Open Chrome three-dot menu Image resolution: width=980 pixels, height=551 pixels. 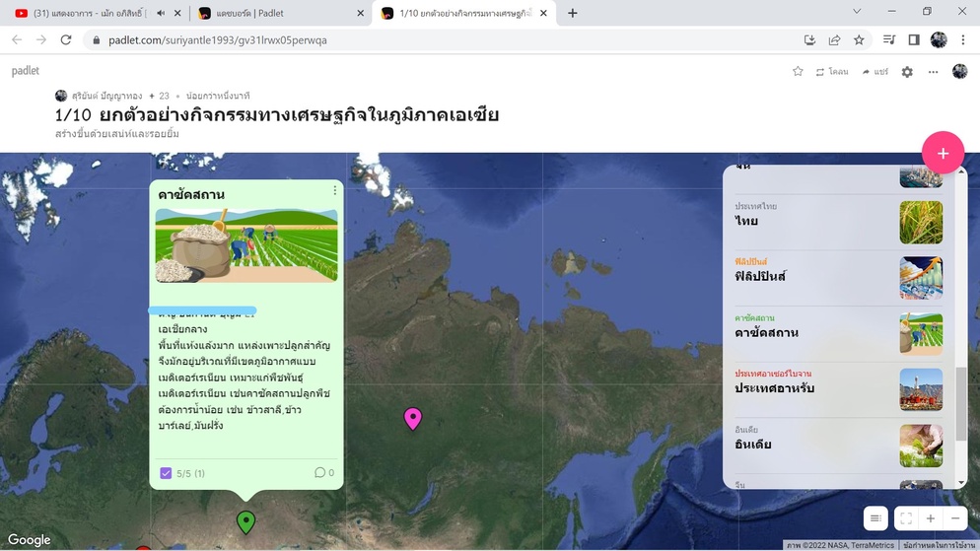click(x=963, y=40)
